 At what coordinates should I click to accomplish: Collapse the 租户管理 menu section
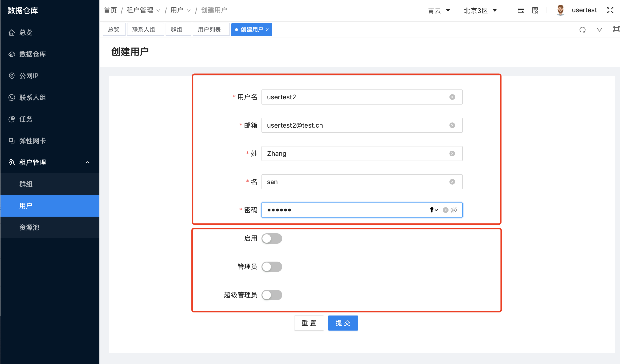[87, 162]
